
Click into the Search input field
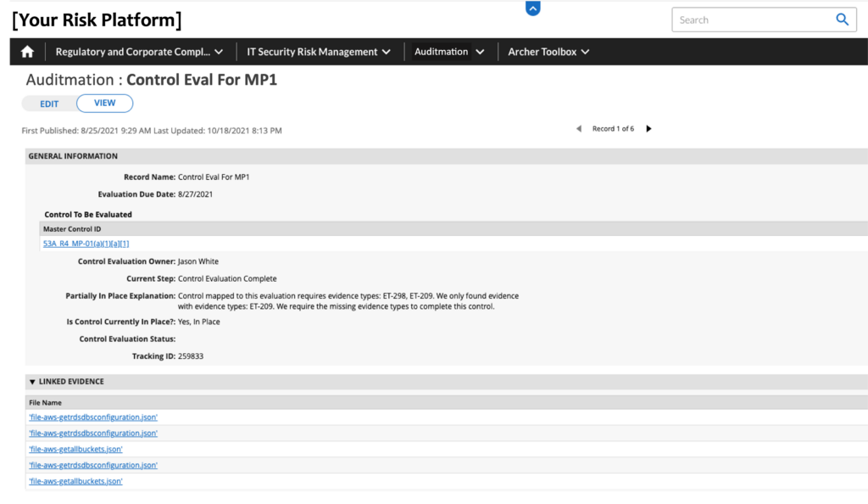coord(750,20)
